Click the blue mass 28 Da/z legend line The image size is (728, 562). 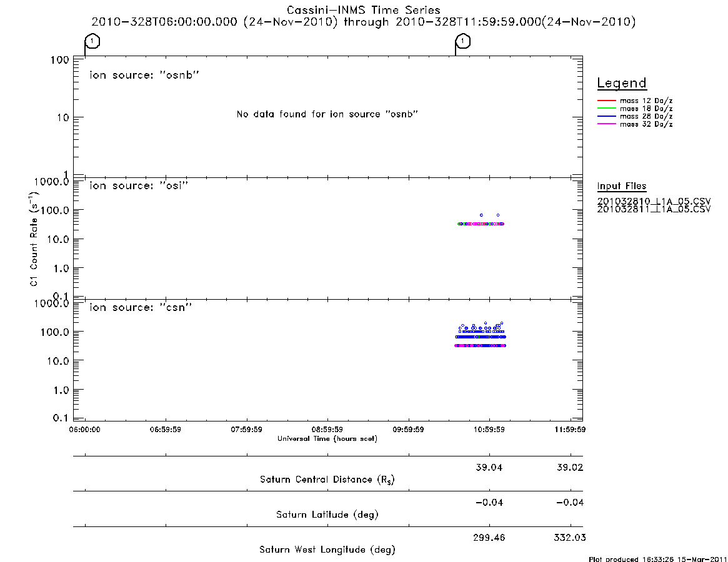[x=606, y=117]
